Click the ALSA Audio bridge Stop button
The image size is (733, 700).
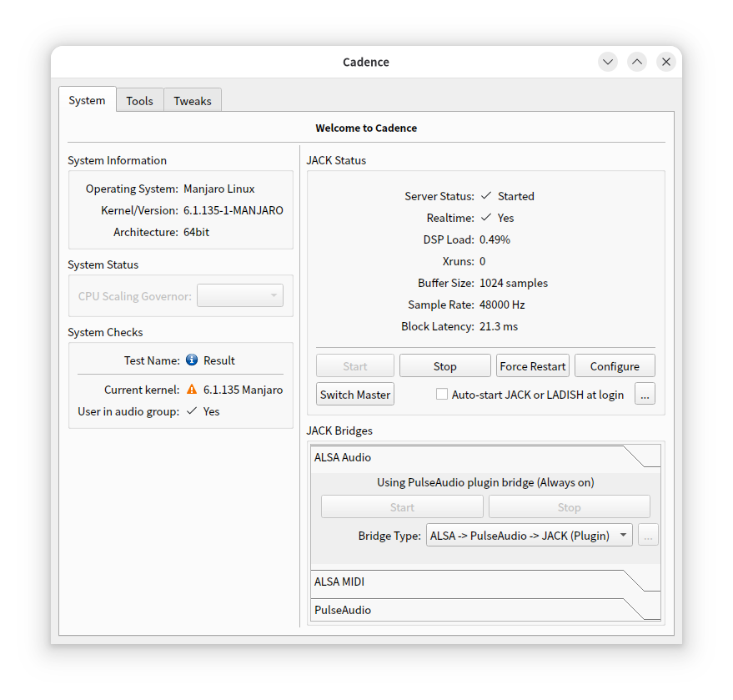pos(570,507)
